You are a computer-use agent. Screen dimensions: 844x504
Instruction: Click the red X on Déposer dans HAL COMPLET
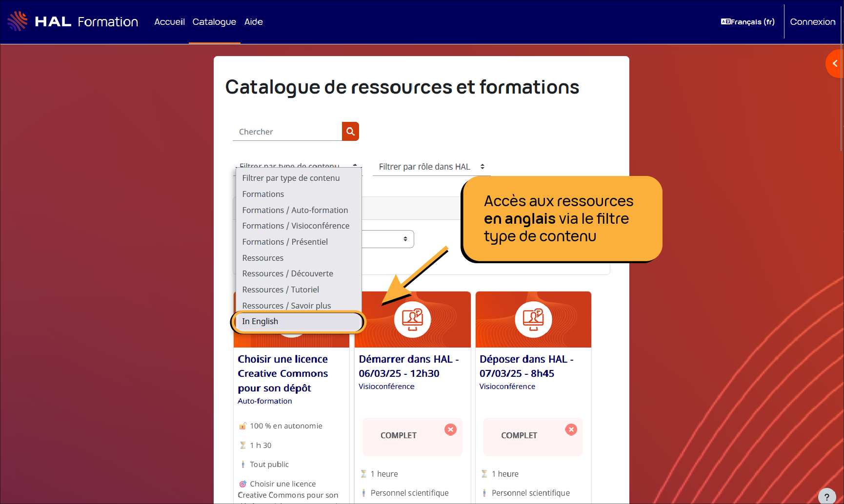click(571, 429)
